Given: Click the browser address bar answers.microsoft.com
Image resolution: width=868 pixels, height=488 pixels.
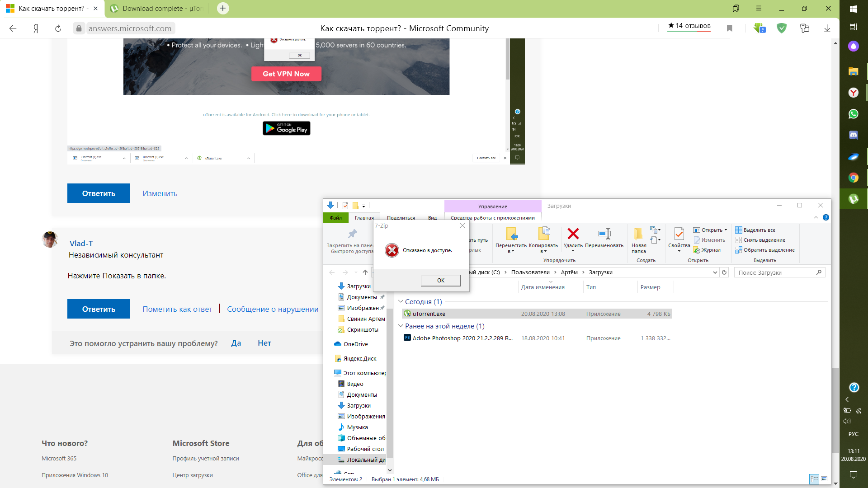Looking at the screenshot, I should pos(130,28).
